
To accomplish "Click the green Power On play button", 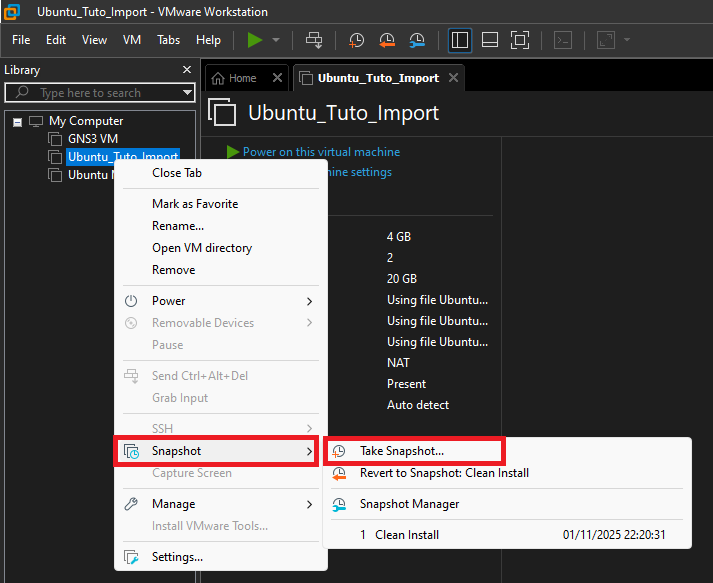I will tap(255, 40).
